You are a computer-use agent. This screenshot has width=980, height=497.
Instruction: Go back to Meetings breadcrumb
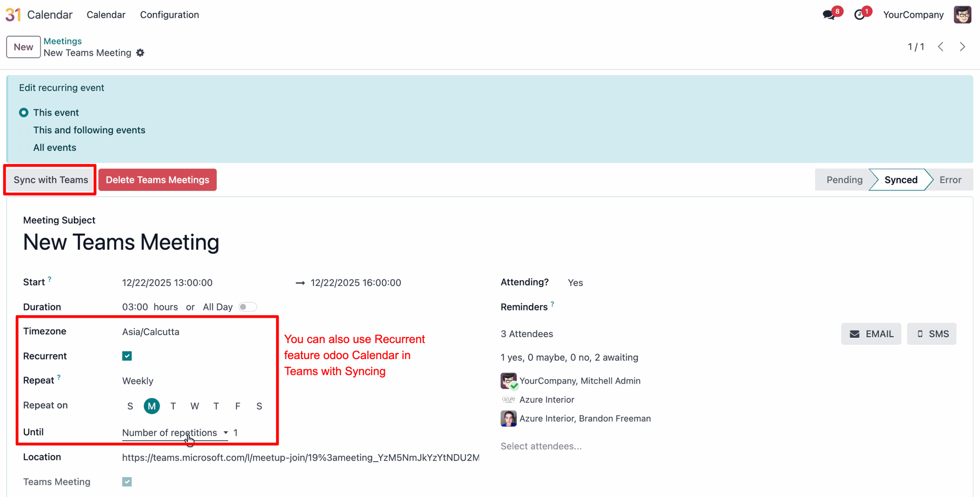[63, 41]
